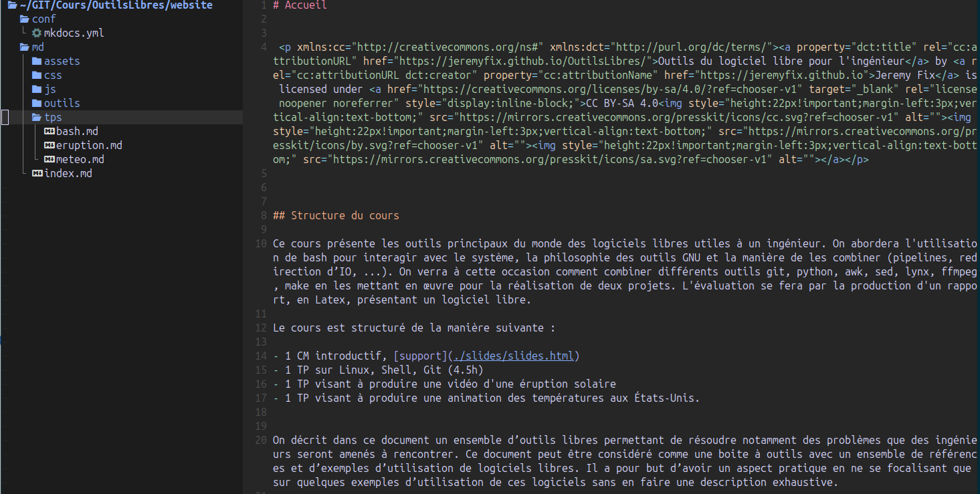Click line number 10 in the gutter
This screenshot has width=980, height=494.
pyautogui.click(x=261, y=244)
